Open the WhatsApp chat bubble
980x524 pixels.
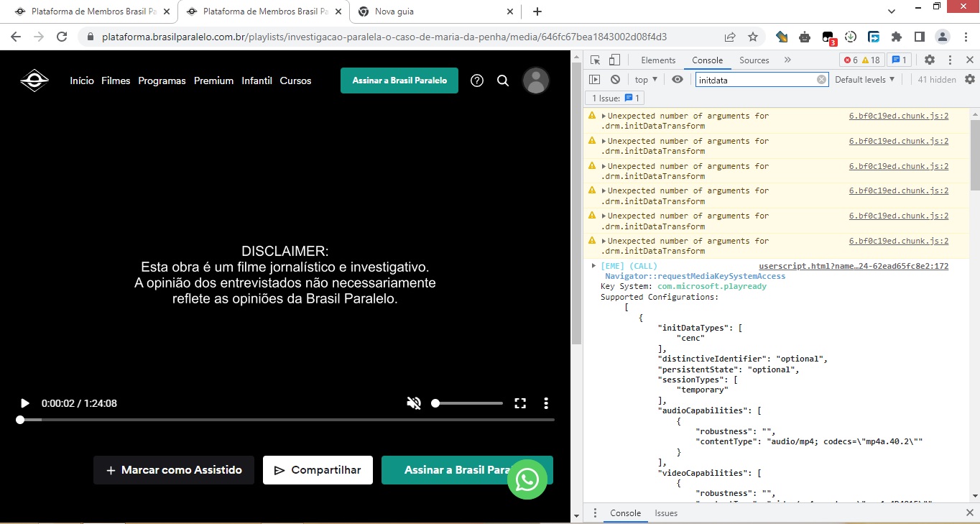[527, 479]
